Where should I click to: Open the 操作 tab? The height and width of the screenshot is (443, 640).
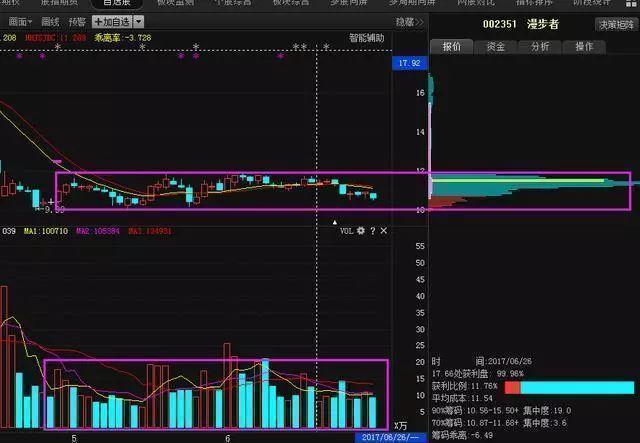click(x=584, y=46)
